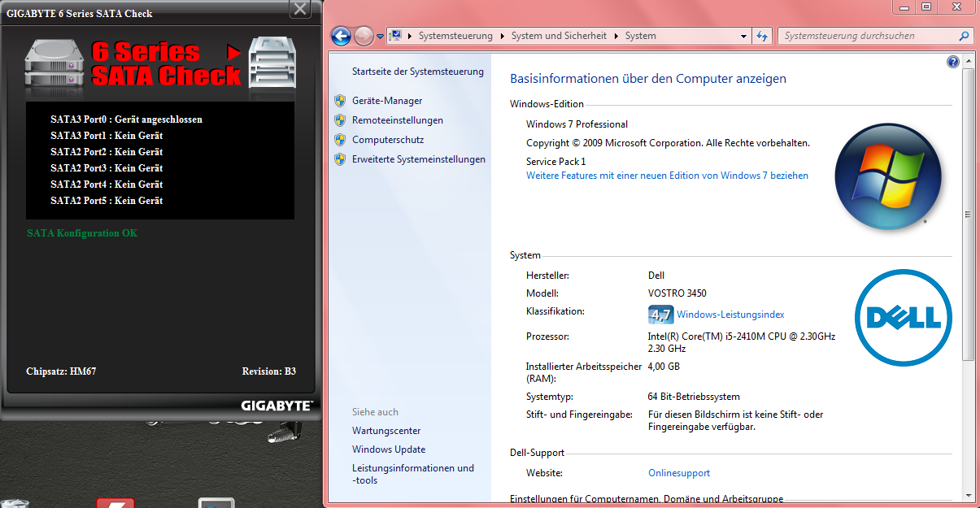Screen dimensions: 980x508
Task: Open Startseite der Systemsteuerung
Action: pos(418,72)
